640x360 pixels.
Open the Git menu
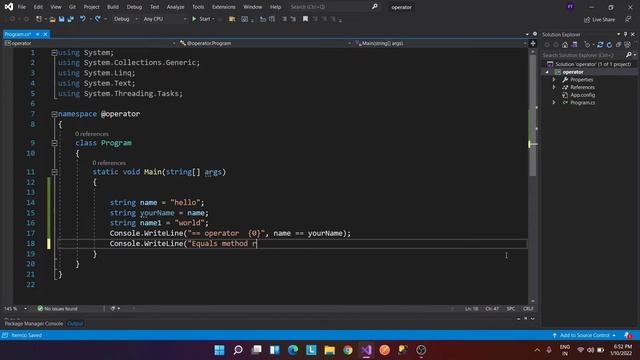point(72,7)
